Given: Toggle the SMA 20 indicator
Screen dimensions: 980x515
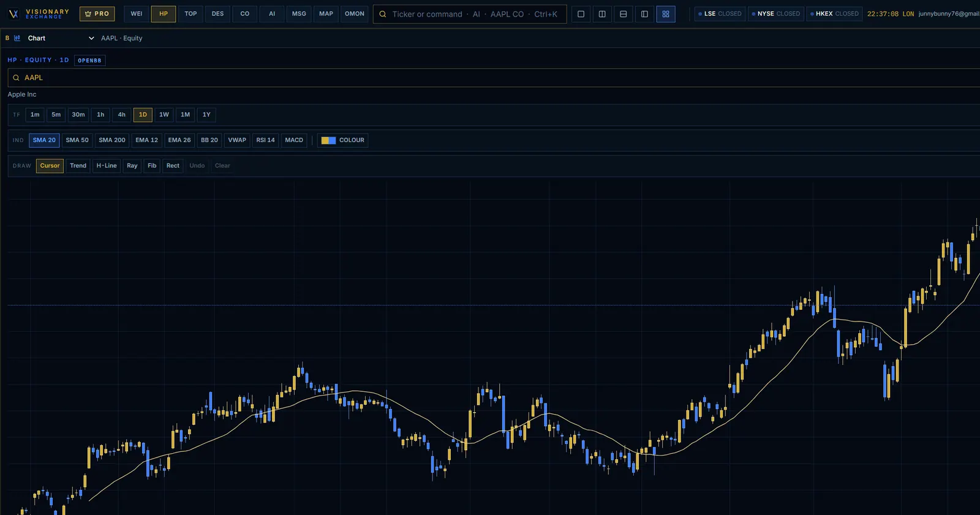Looking at the screenshot, I should pos(44,140).
